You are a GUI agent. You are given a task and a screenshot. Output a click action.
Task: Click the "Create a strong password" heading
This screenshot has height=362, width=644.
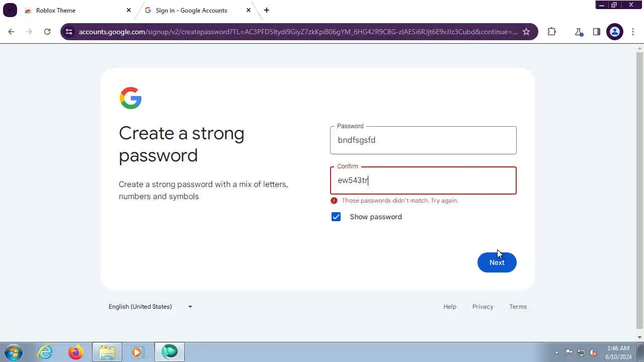pos(182,144)
